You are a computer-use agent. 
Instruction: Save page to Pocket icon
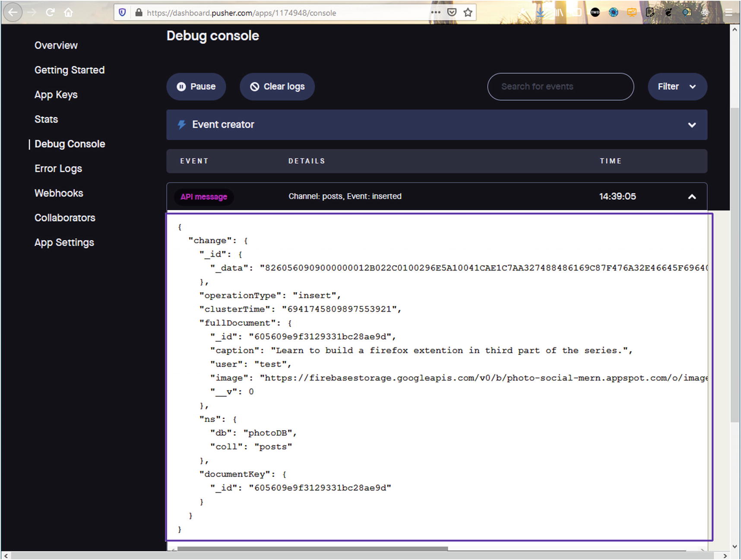(452, 13)
